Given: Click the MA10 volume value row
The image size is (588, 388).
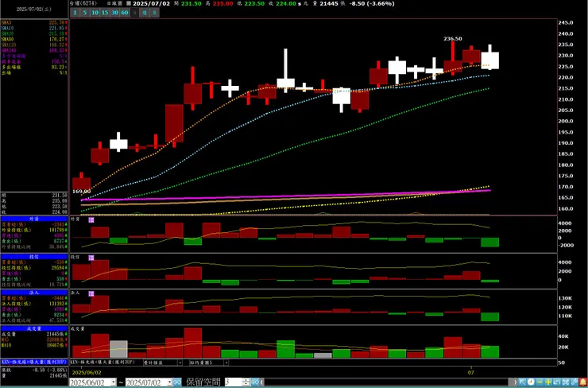Looking at the screenshot, I should click(34, 345).
